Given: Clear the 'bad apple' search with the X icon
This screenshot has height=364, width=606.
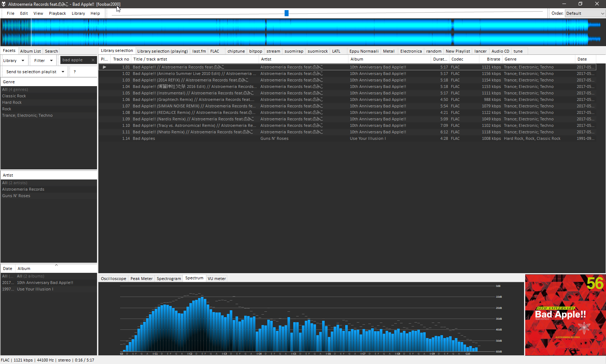Looking at the screenshot, I should [93, 60].
